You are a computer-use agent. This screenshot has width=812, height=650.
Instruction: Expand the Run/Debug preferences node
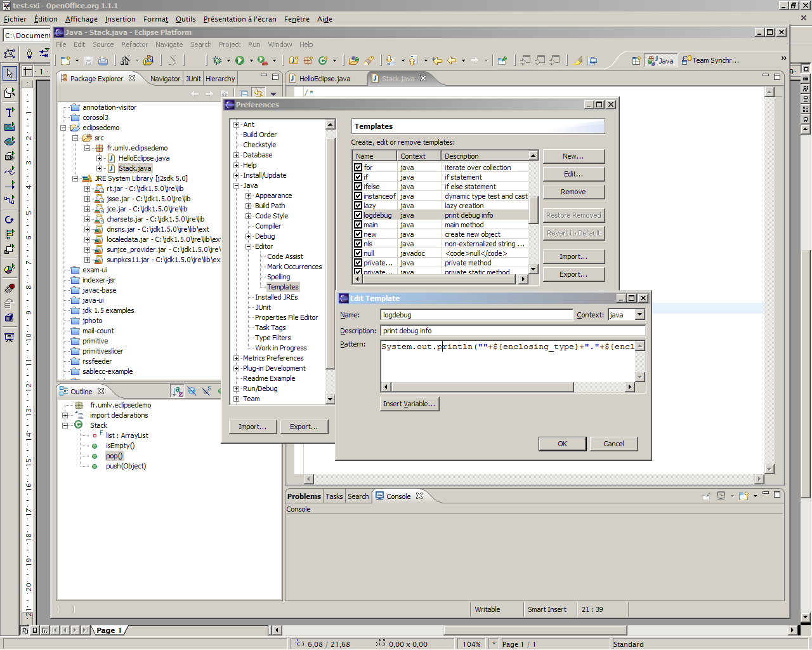237,388
